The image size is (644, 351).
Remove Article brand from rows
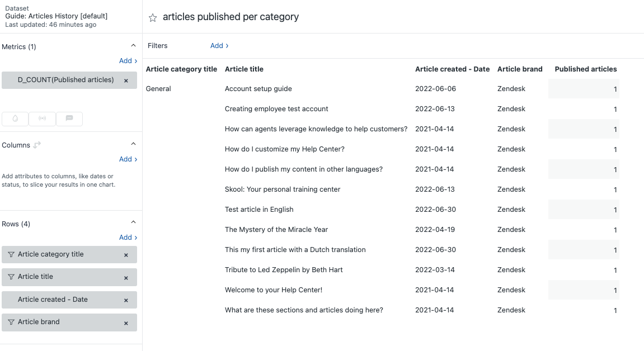pyautogui.click(x=126, y=323)
